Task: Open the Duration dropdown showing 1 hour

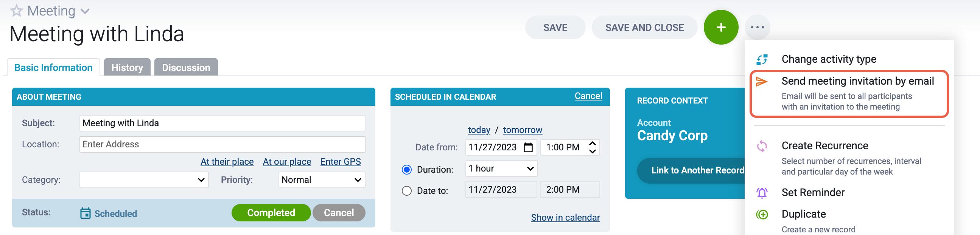Action: [x=501, y=169]
